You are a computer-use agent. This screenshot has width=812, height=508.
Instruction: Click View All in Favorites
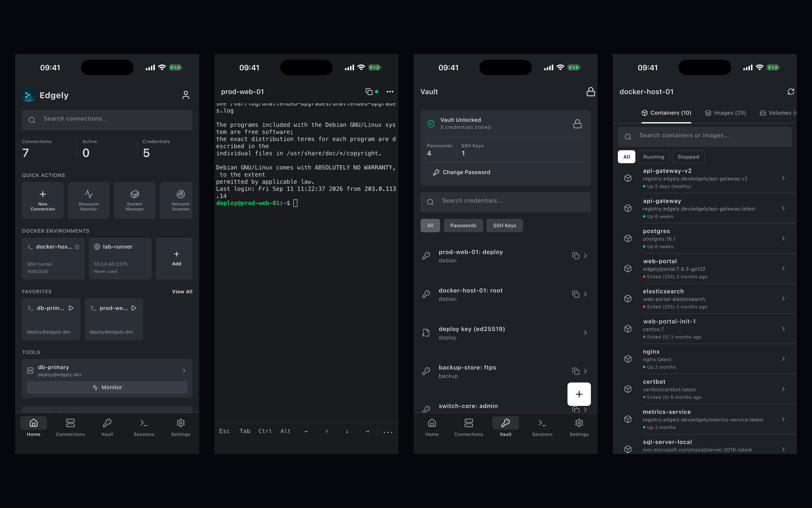[x=182, y=292]
